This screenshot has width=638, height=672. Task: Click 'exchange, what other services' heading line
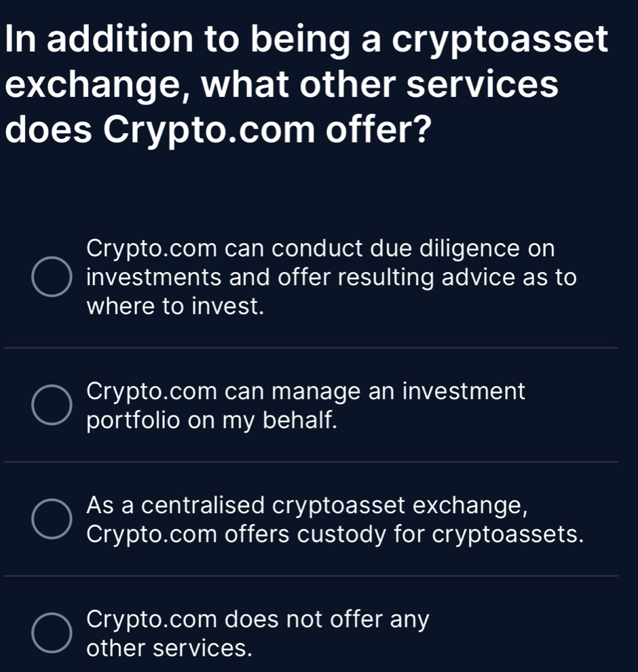click(282, 85)
